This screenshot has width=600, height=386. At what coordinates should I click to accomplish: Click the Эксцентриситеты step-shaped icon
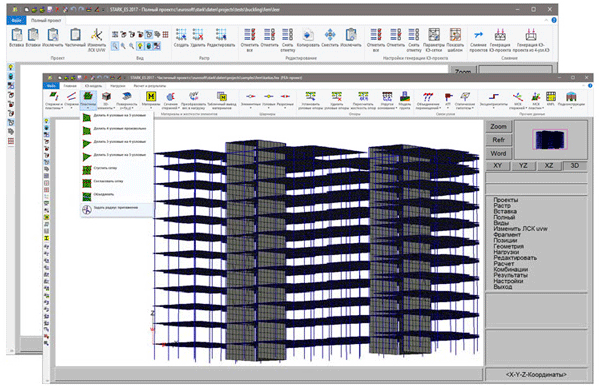tap(494, 97)
